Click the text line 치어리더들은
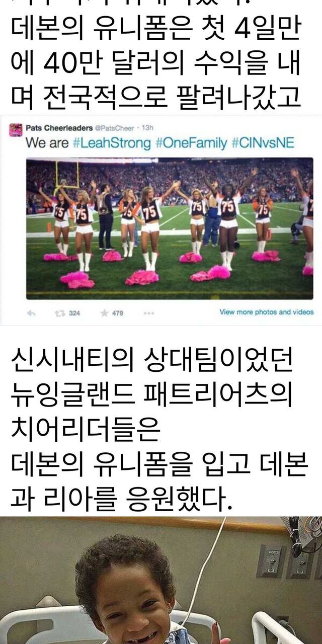The height and width of the screenshot is (644, 322). pyautogui.click(x=85, y=432)
